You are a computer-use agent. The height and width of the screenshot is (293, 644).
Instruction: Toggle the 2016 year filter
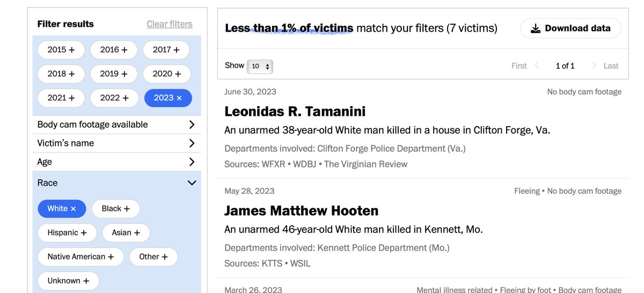[x=114, y=49]
